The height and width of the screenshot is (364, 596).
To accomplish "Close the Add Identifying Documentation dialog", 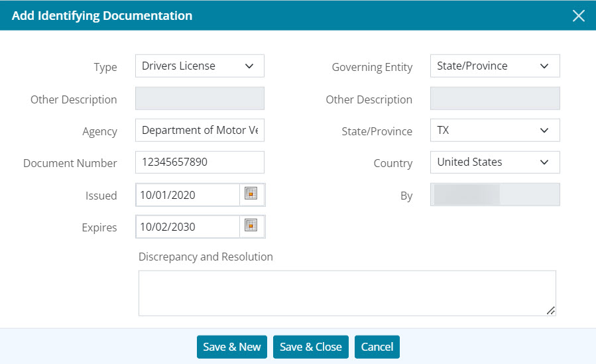I will point(578,16).
